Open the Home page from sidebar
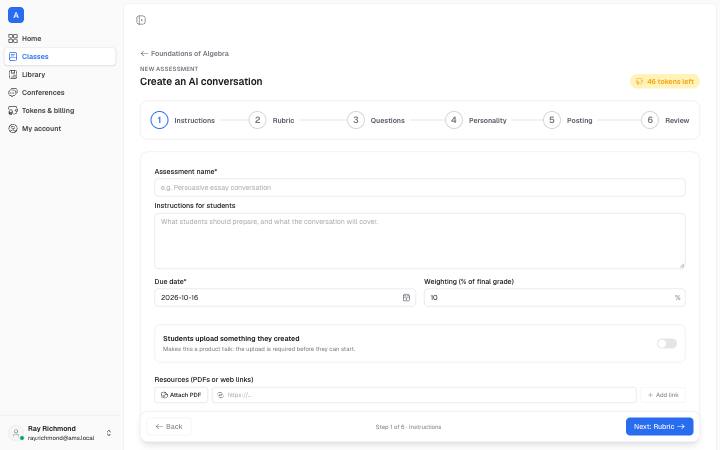720x450 pixels. click(60, 39)
